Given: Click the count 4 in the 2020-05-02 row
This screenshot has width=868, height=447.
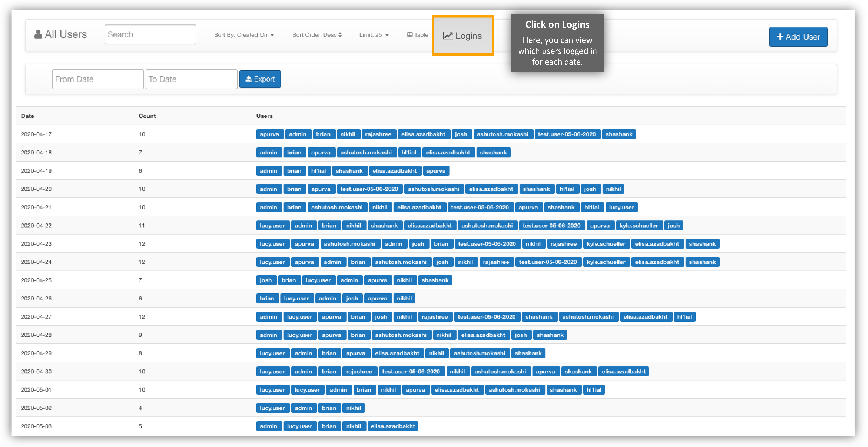Looking at the screenshot, I should [140, 408].
